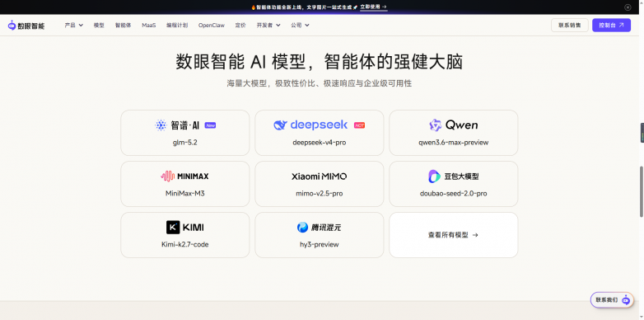Click the 数眼智能 robot logo icon
The width and height of the screenshot is (644, 320).
point(12,25)
